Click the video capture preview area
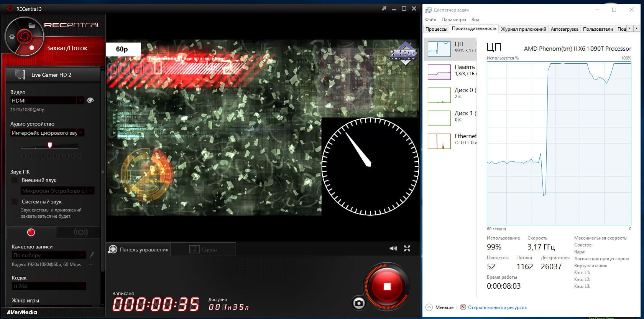Image resolution: width=644 pixels, height=319 pixels. pyautogui.click(x=263, y=127)
